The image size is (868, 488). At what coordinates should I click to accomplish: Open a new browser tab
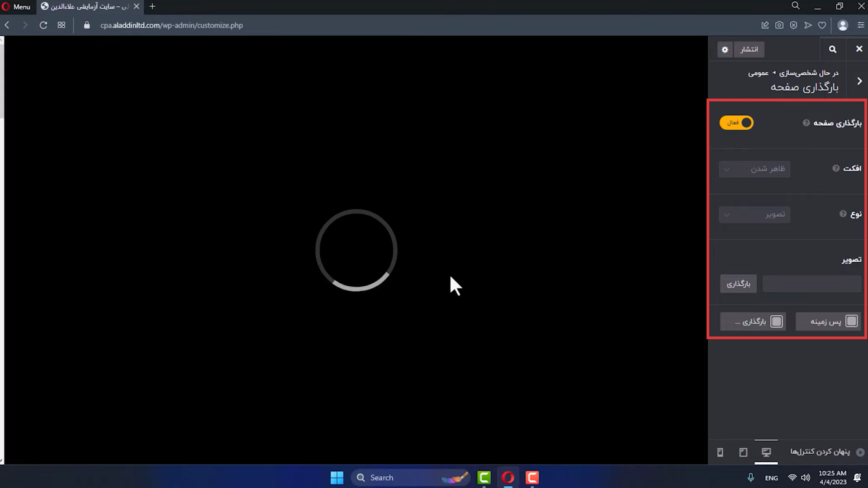152,7
